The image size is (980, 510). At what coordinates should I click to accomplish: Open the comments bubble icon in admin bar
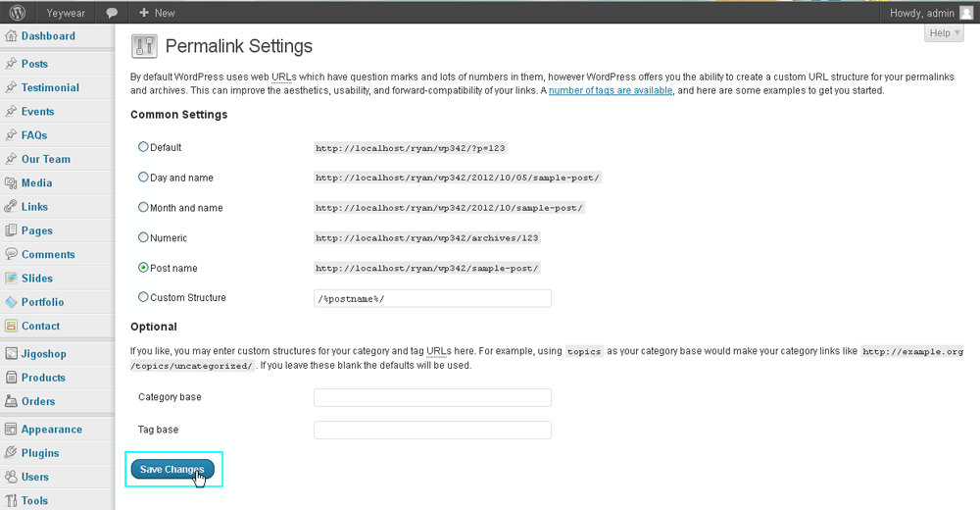113,13
